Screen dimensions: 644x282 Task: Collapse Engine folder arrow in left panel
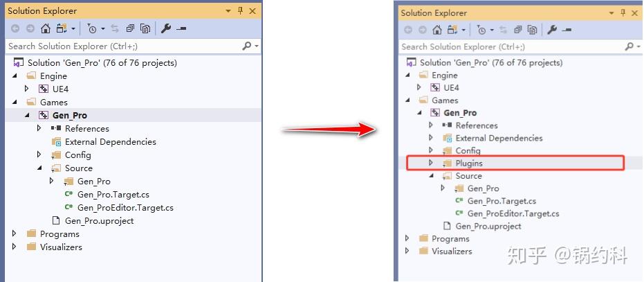(15, 76)
